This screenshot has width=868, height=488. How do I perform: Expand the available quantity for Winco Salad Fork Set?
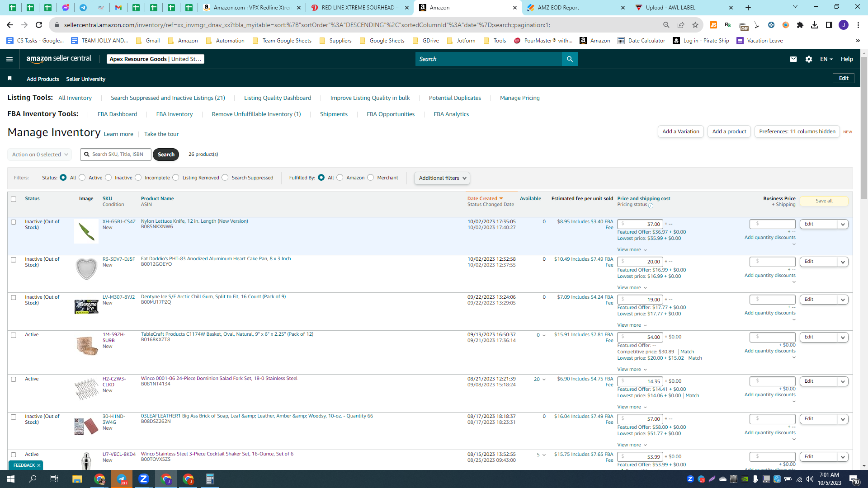coord(540,380)
